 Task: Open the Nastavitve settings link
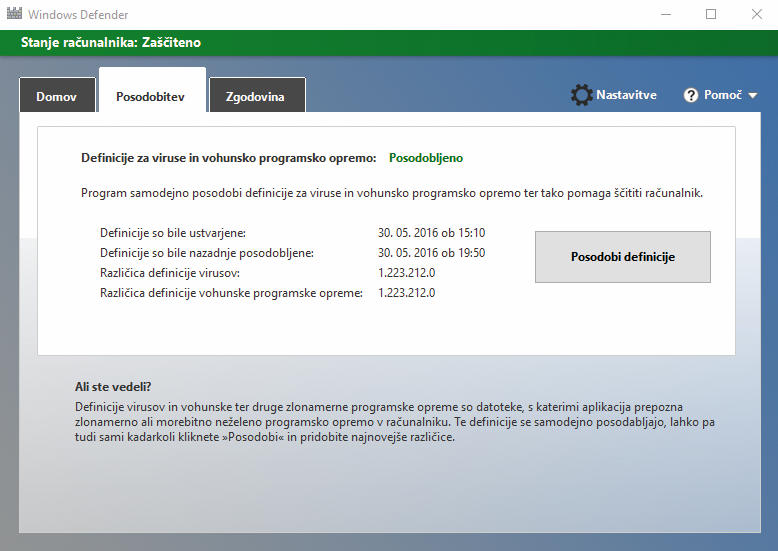[626, 95]
